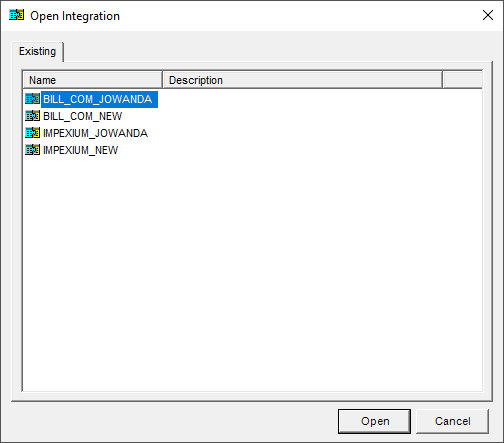This screenshot has width=504, height=443.
Task: Click the Open Integration title bar icon
Action: pyautogui.click(x=16, y=15)
